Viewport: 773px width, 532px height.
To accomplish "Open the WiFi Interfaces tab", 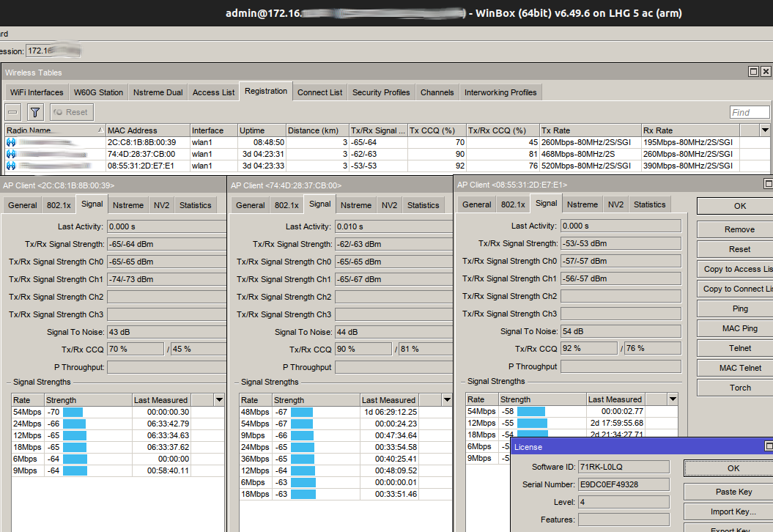I will click(x=36, y=92).
